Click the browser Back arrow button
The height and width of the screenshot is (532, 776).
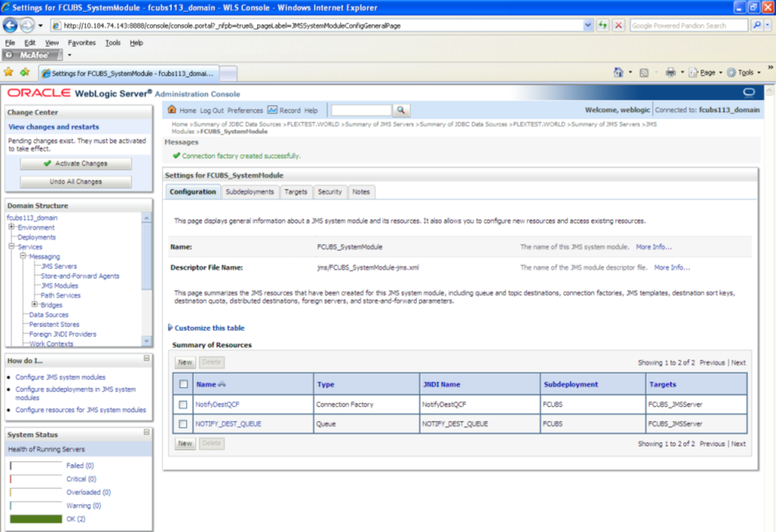tap(11, 25)
